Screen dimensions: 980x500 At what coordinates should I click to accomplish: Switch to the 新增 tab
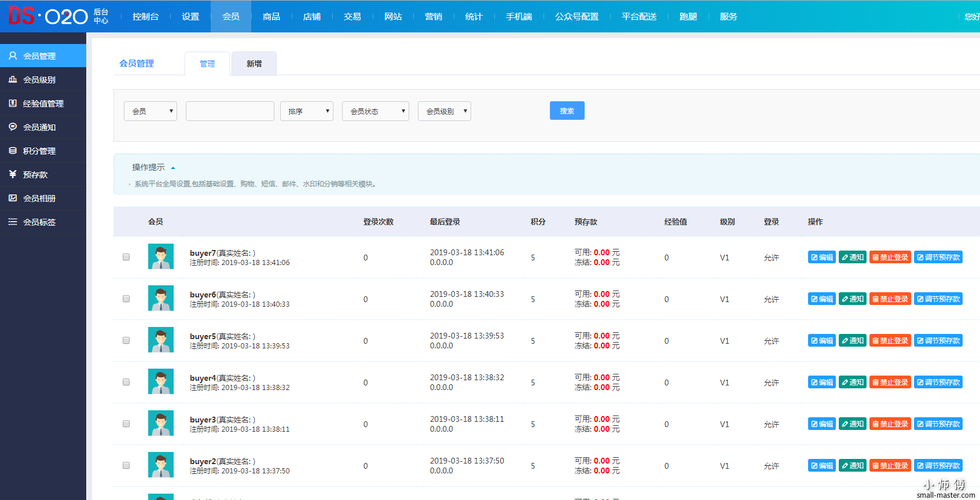(x=254, y=64)
